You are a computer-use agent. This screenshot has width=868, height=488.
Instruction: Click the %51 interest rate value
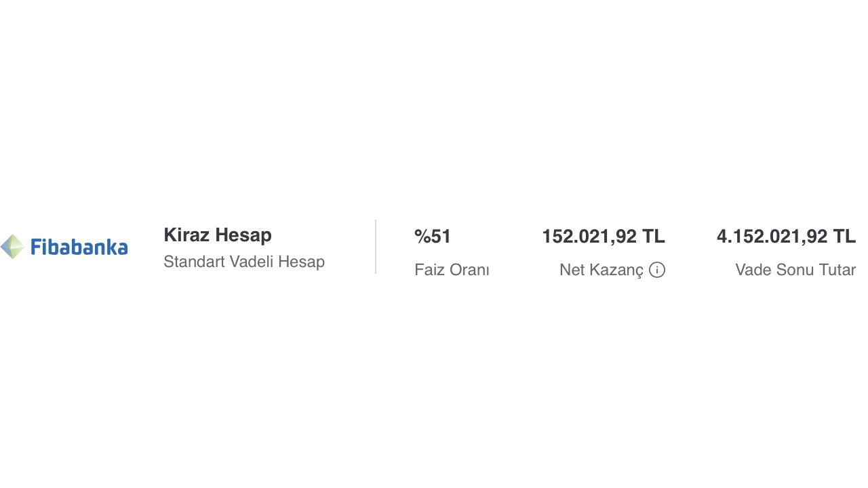pyautogui.click(x=433, y=237)
